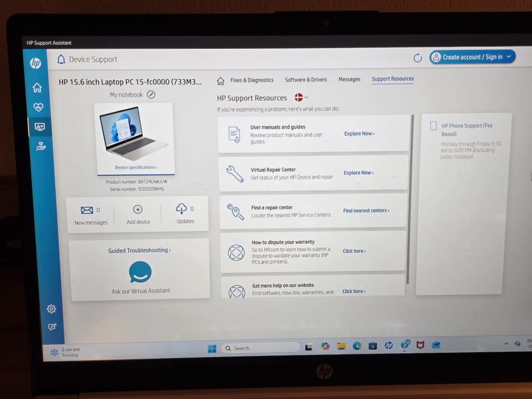532x399 pixels.
Task: Open the Home sidebar icon
Action: (x=37, y=88)
